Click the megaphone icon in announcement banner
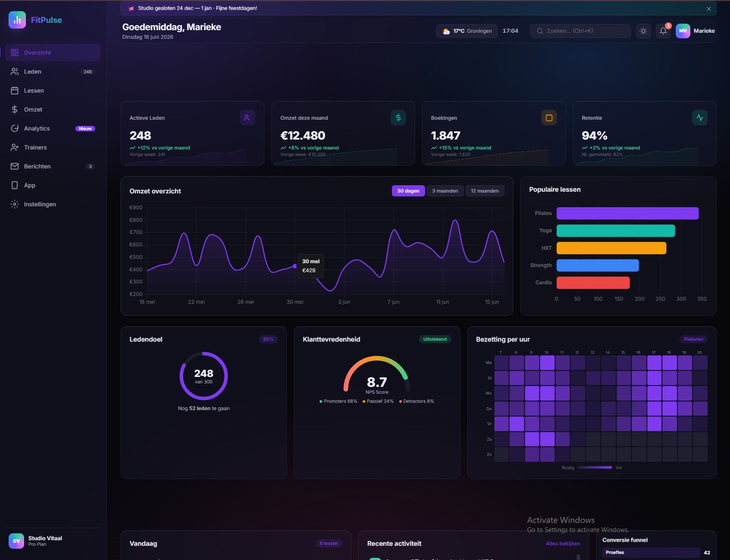The image size is (730, 560). point(131,8)
